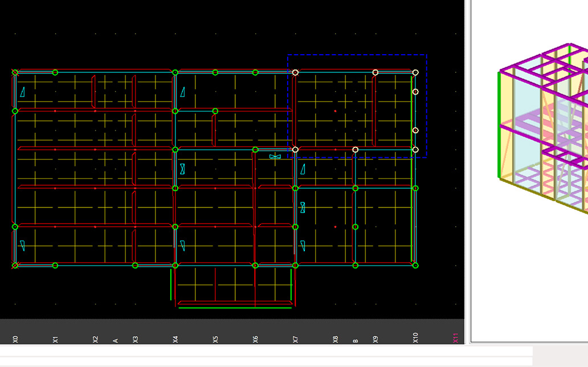Click the divider between plan and 3D view

tap(467, 171)
